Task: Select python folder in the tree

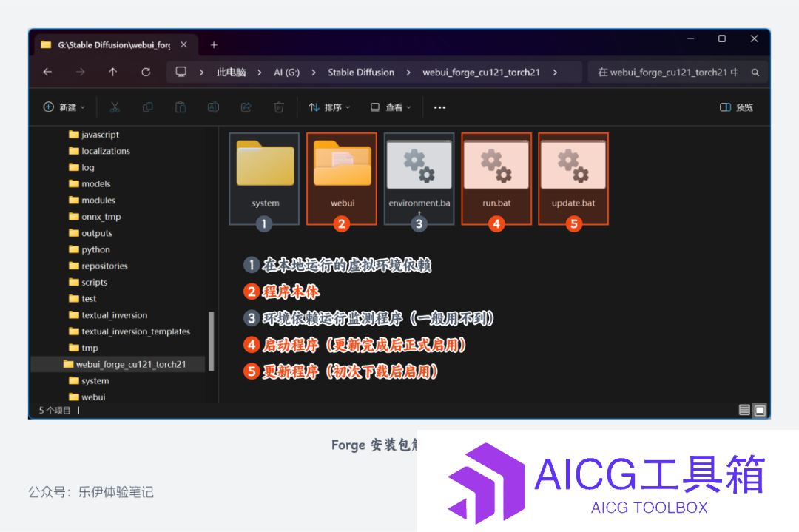Action: [90, 249]
